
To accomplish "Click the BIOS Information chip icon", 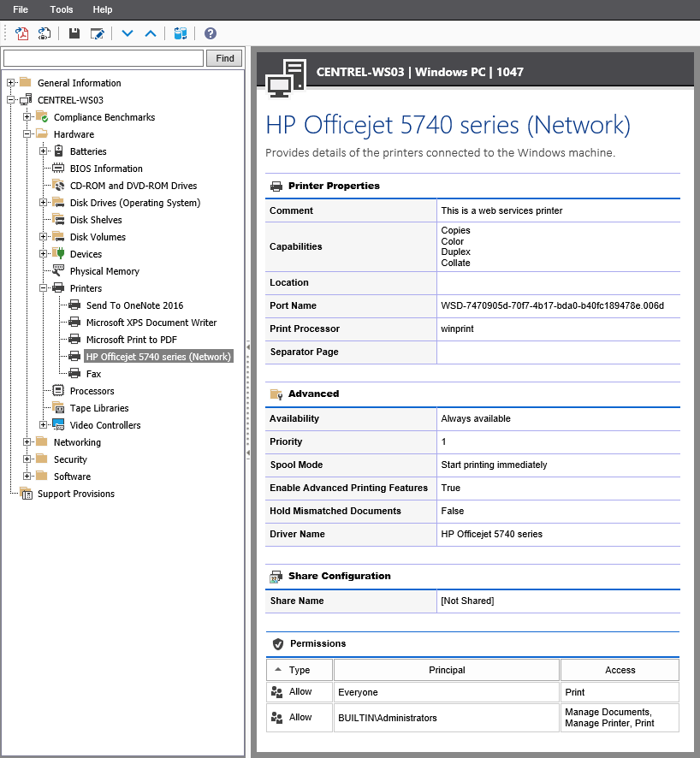I will (x=58, y=169).
